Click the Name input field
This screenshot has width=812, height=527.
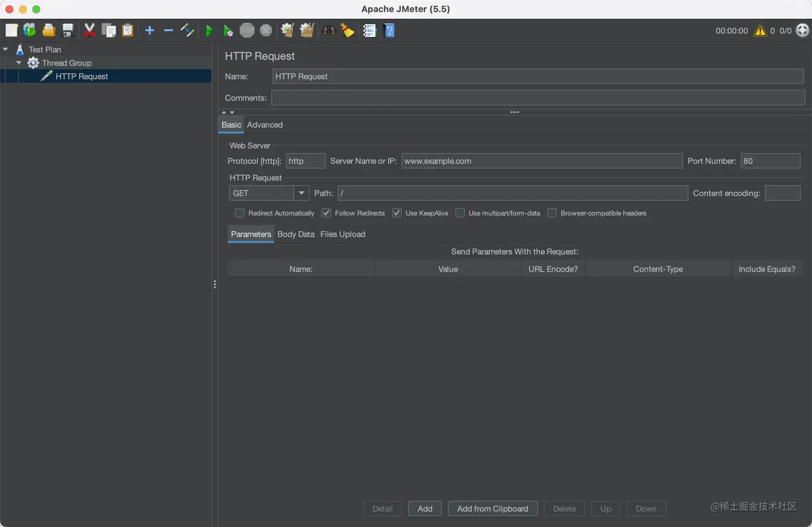[538, 76]
